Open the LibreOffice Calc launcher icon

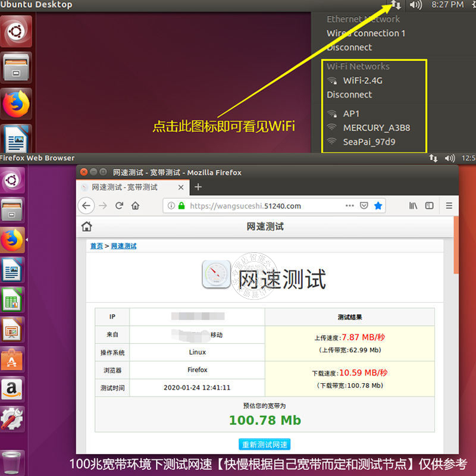tap(12, 300)
